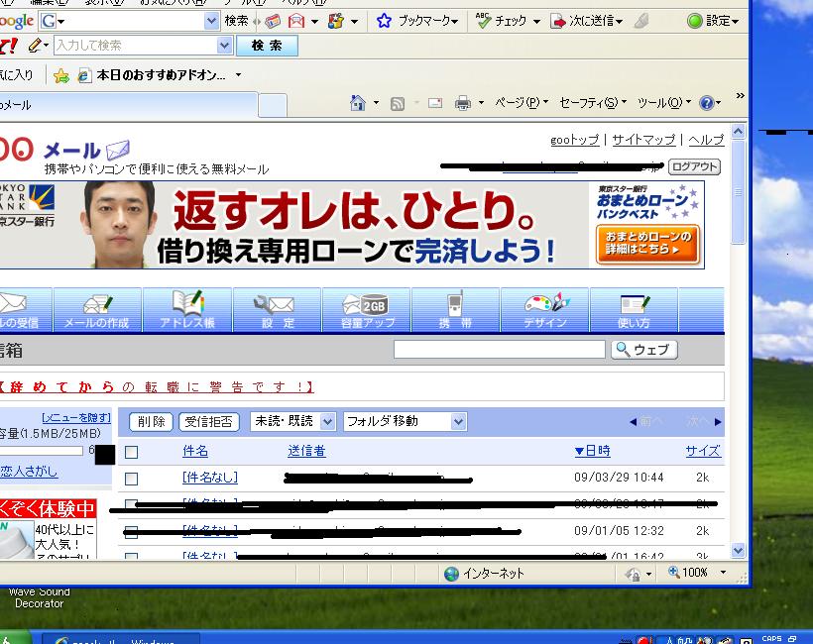Click the Yahoo toolbar 検索 button
This screenshot has width=813, height=644.
pos(267,46)
